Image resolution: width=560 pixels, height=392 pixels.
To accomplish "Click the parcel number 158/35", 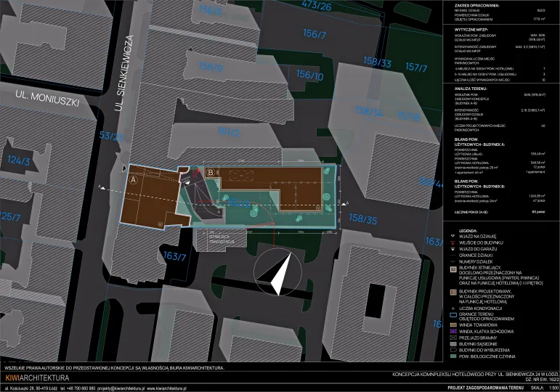I will 363,219.
